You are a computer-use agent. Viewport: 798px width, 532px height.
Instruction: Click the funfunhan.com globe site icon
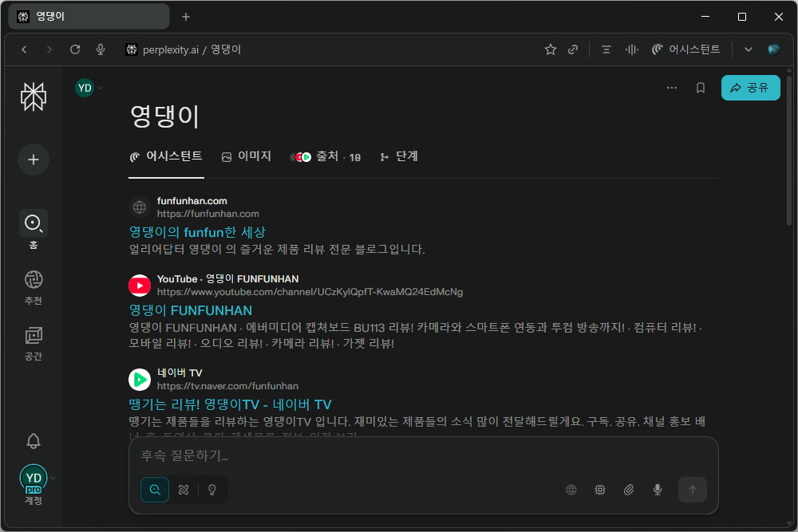click(x=140, y=207)
